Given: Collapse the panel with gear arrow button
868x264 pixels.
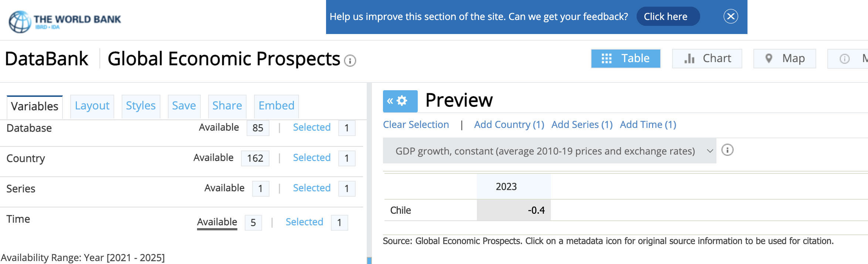Looking at the screenshot, I should [400, 101].
